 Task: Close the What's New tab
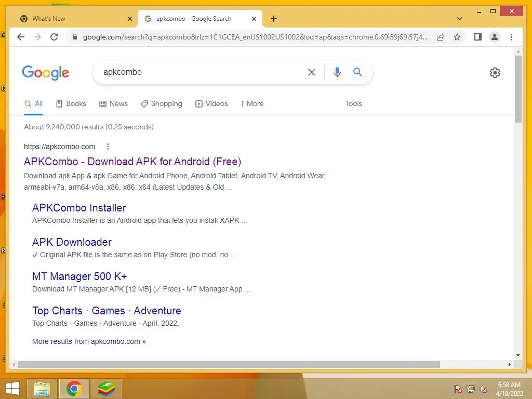click(x=129, y=19)
